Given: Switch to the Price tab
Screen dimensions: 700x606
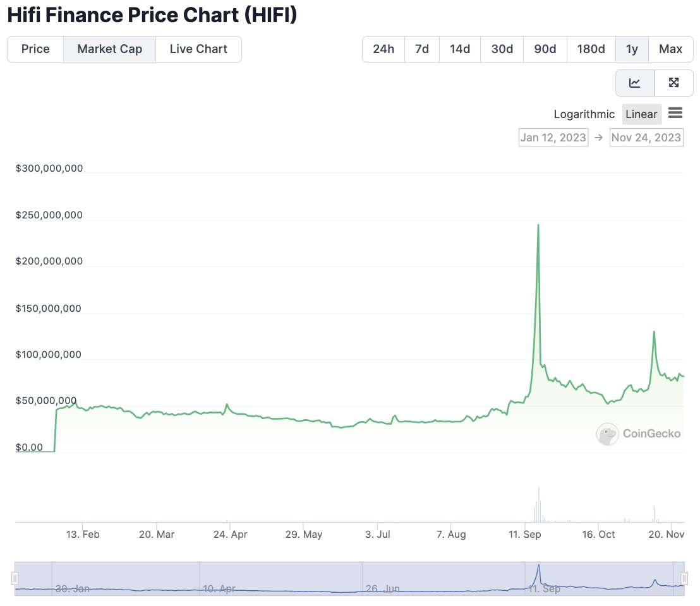Looking at the screenshot, I should (x=35, y=49).
